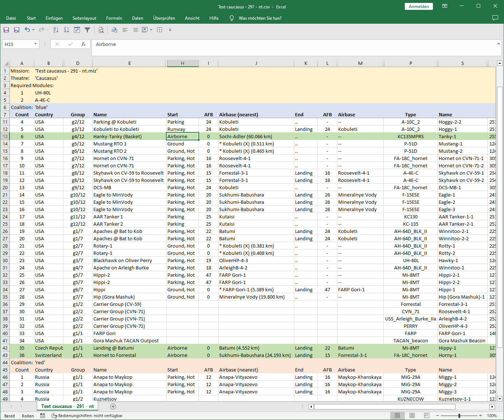Viewport: 504px width, 420px height.
Task: Click the Insert Function fx icon
Action: 84,44
